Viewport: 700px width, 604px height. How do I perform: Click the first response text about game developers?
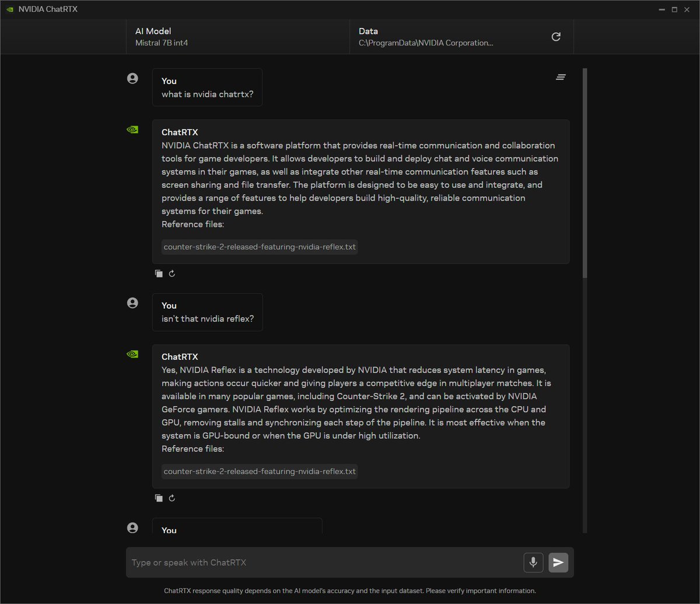[x=359, y=178]
